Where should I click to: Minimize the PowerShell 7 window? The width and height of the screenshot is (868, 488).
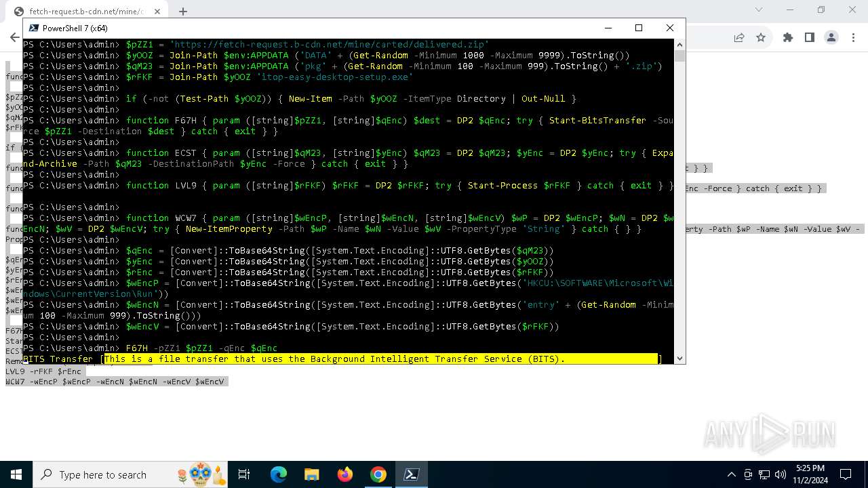[608, 28]
